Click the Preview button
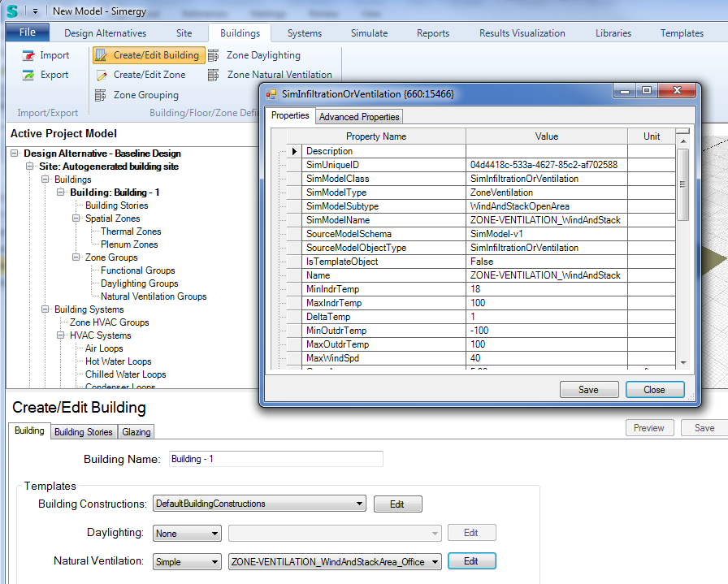The image size is (728, 584). (x=649, y=428)
